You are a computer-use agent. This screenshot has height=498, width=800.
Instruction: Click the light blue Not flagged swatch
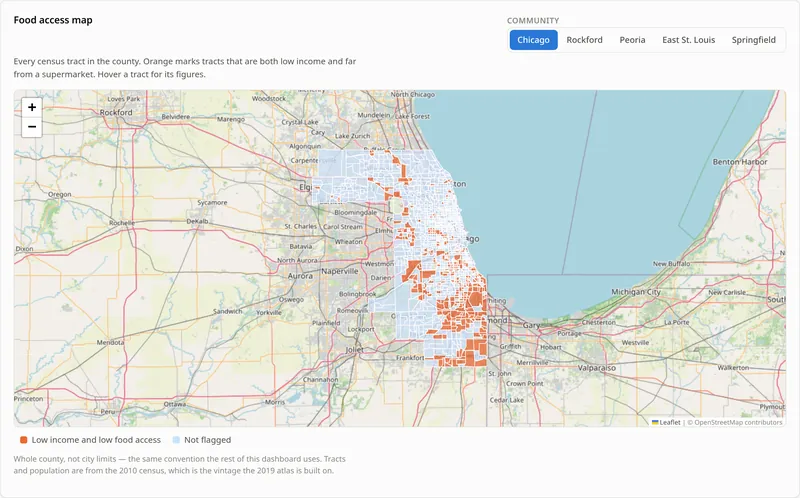176,440
